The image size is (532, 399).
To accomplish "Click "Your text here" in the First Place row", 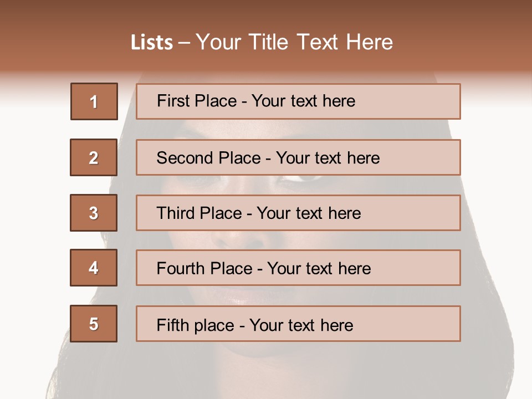I will (x=303, y=101).
